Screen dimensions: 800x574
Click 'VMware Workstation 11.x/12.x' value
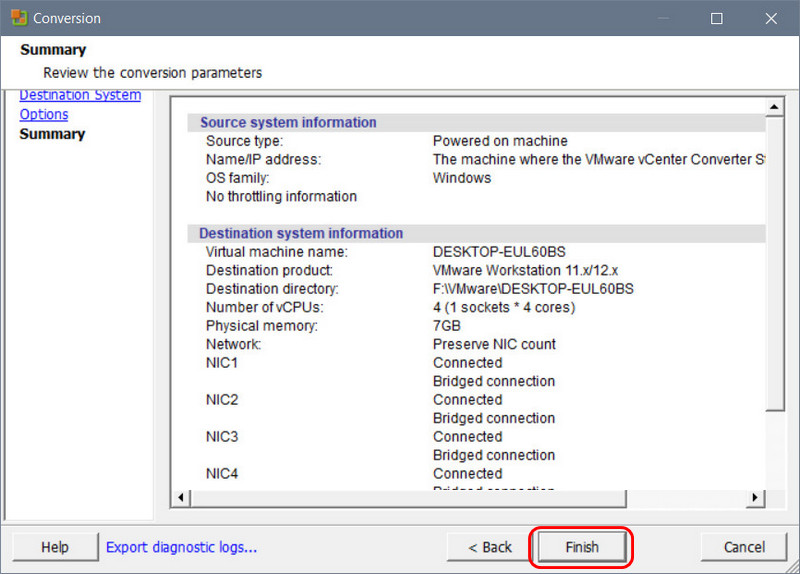(525, 270)
